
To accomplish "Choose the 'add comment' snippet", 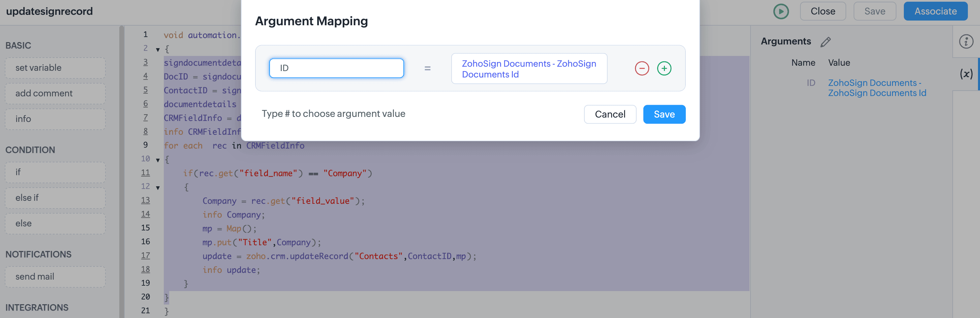I will point(55,94).
